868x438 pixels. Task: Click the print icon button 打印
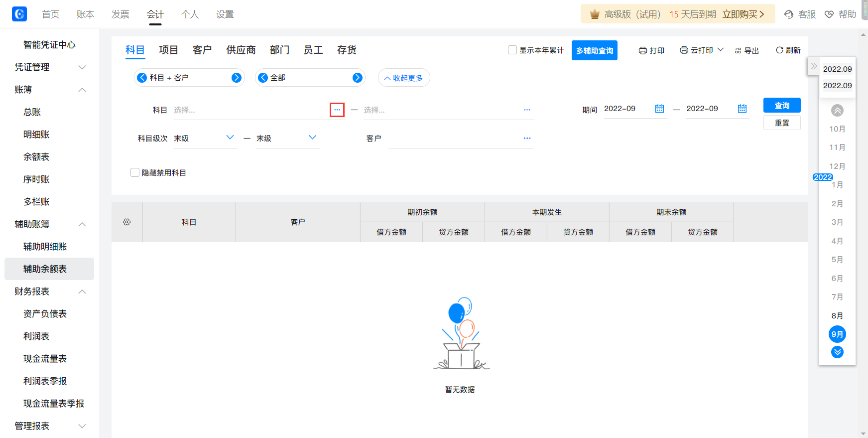651,50
